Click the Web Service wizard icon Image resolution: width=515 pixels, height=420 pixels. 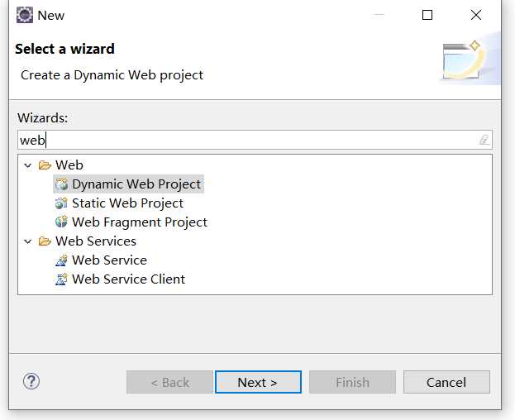pyautogui.click(x=61, y=260)
